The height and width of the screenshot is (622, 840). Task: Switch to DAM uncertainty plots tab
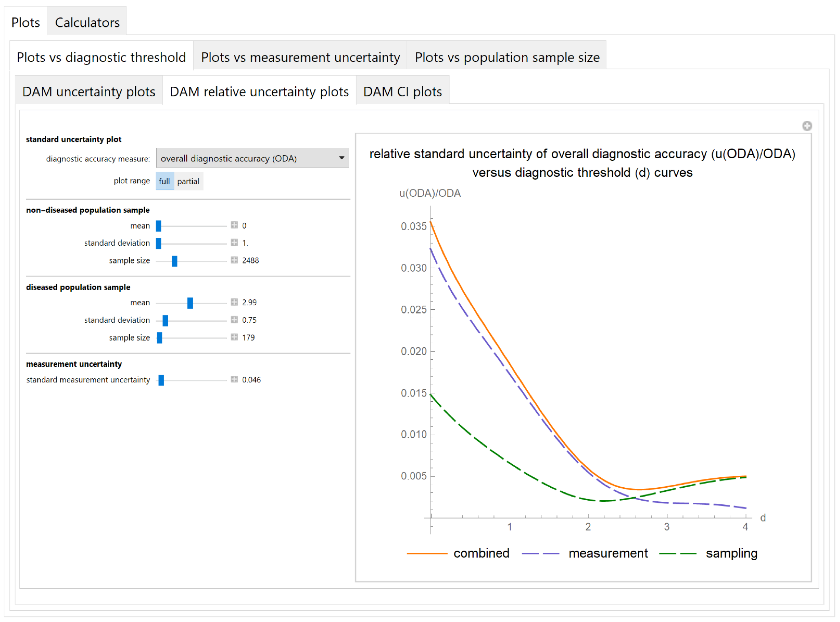pyautogui.click(x=89, y=91)
